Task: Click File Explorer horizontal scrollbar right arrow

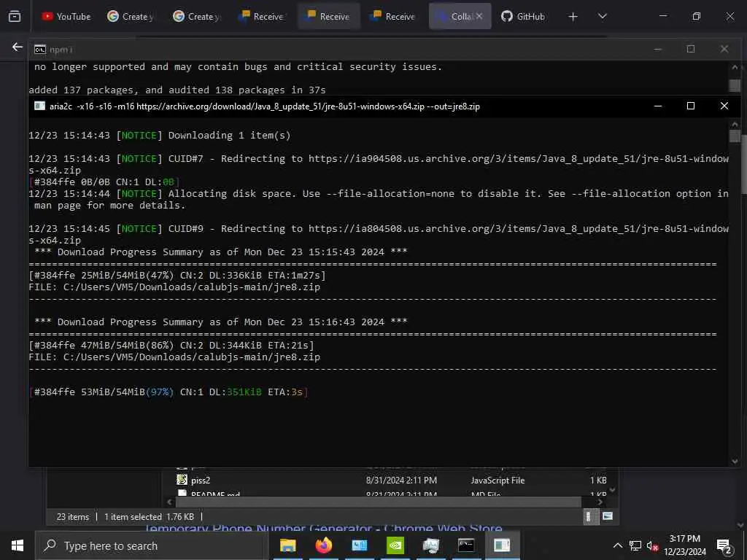Action: tap(600, 502)
